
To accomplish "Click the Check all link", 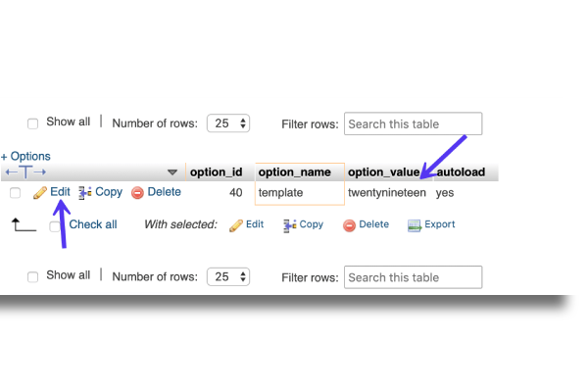I will (x=93, y=224).
